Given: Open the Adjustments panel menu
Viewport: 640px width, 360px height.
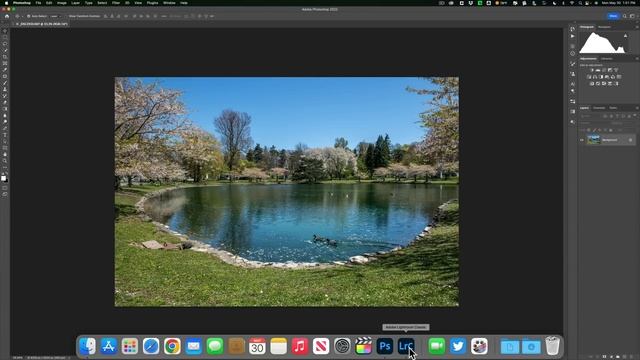Looking at the screenshot, I should [x=637, y=58].
